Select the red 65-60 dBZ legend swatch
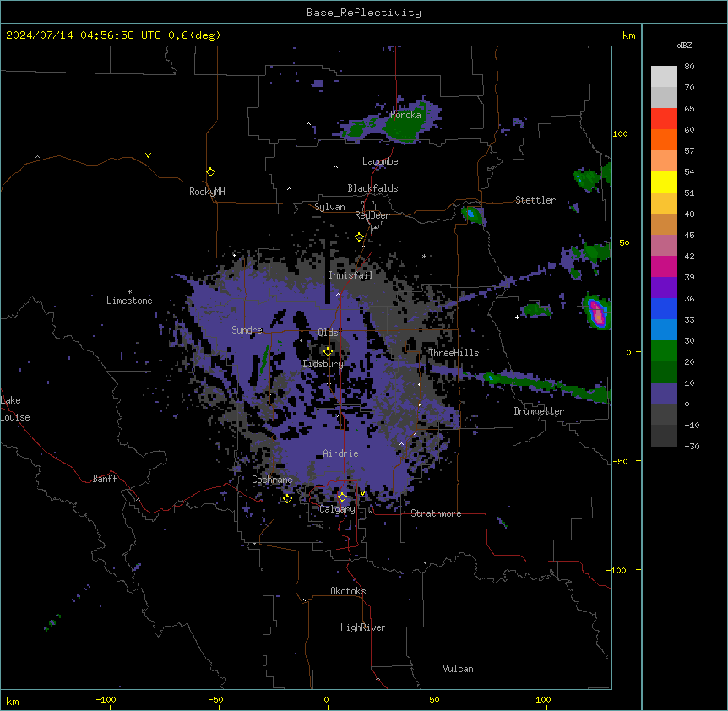The height and width of the screenshot is (711, 728). pyautogui.click(x=664, y=119)
